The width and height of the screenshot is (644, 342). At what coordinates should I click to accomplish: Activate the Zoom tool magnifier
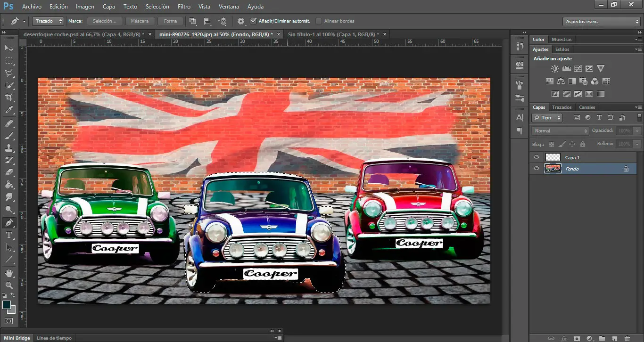point(9,285)
